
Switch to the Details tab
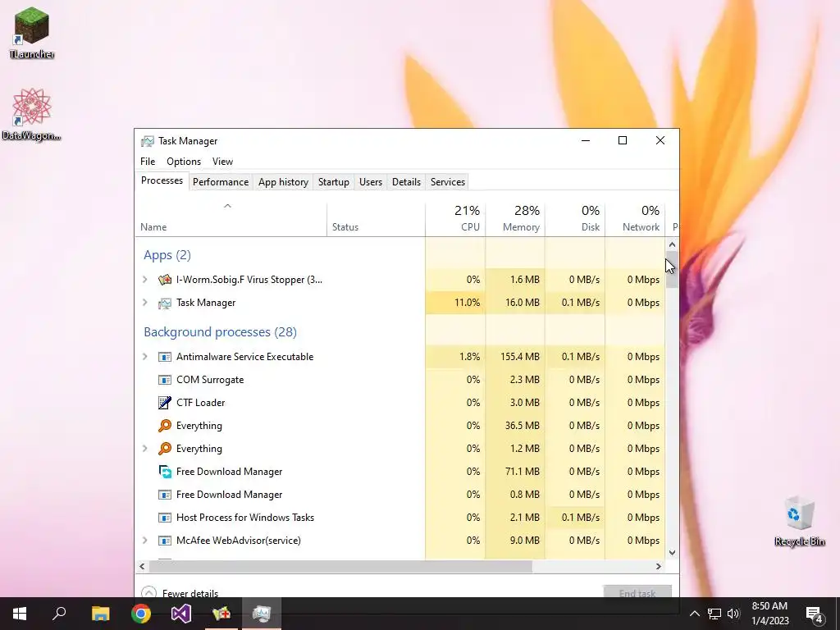click(407, 182)
